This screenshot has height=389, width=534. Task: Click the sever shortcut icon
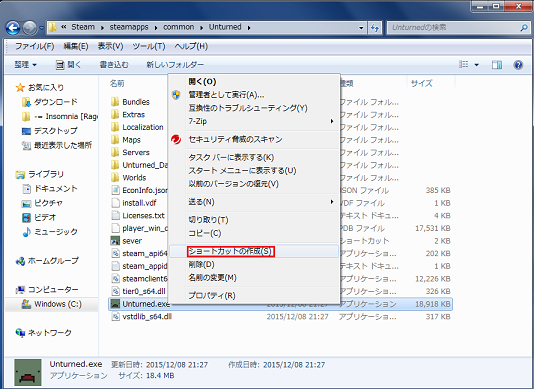tap(115, 241)
